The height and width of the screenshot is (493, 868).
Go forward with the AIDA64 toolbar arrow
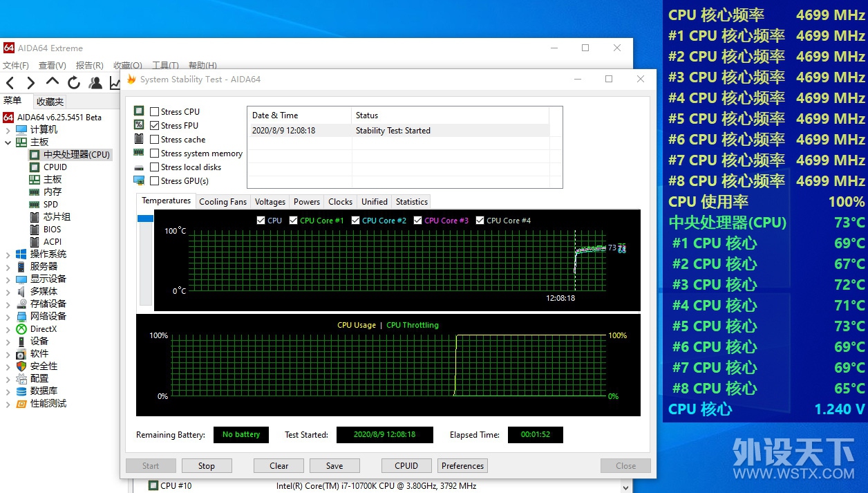pos(30,83)
